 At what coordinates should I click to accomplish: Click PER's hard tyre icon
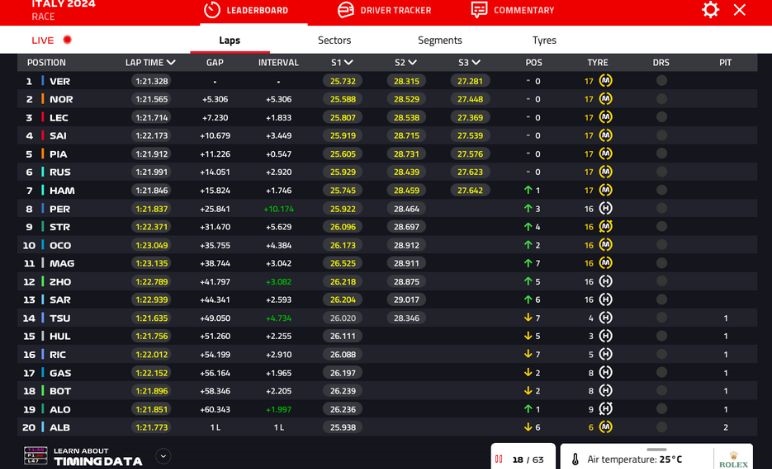point(605,209)
